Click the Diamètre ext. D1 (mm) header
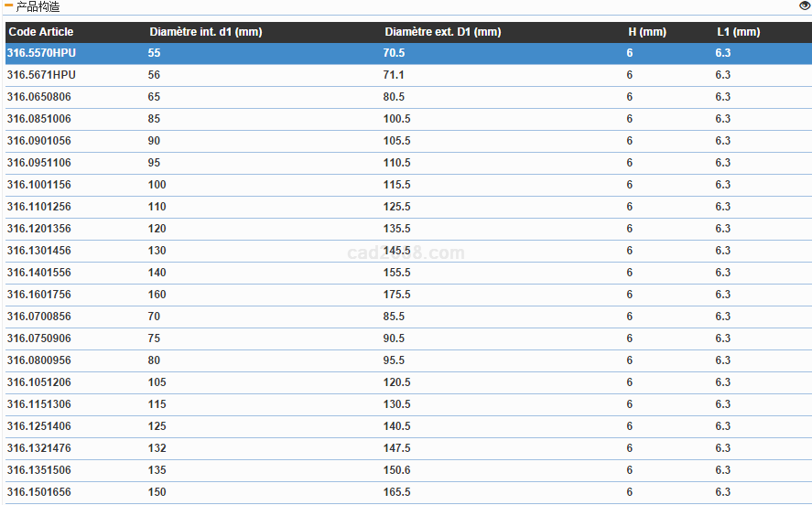Image resolution: width=812 pixels, height=505 pixels. coord(442,32)
